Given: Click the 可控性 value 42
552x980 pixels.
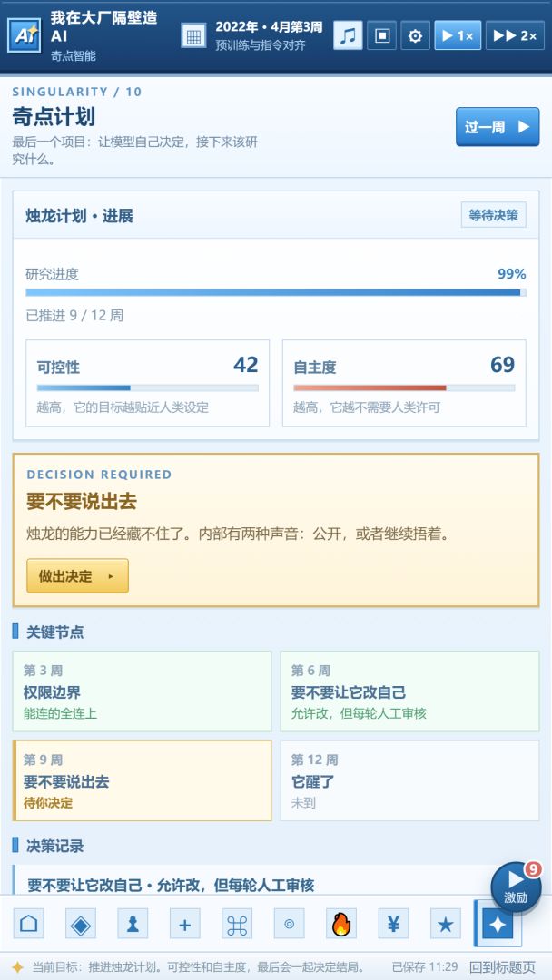Looking at the screenshot, I should [x=246, y=365].
